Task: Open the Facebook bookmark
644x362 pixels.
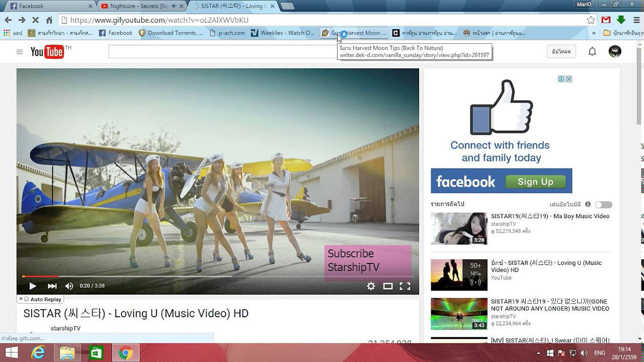Action: [x=116, y=33]
